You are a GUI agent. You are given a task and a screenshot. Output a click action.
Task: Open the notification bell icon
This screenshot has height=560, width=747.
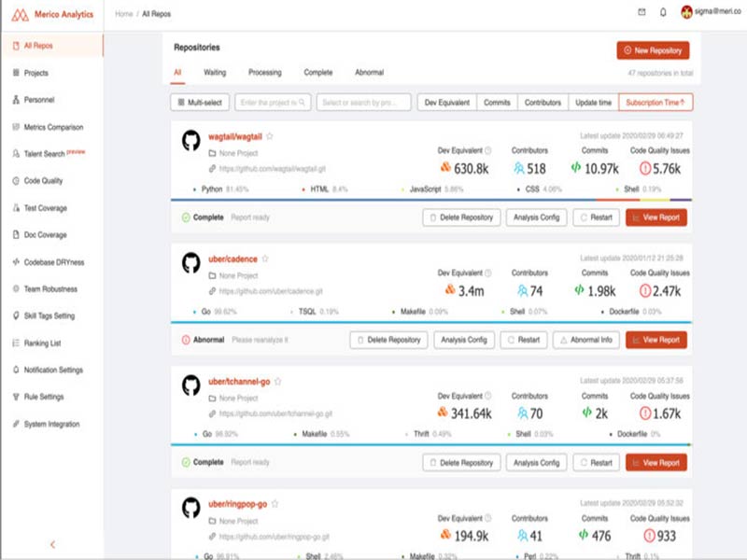point(662,13)
